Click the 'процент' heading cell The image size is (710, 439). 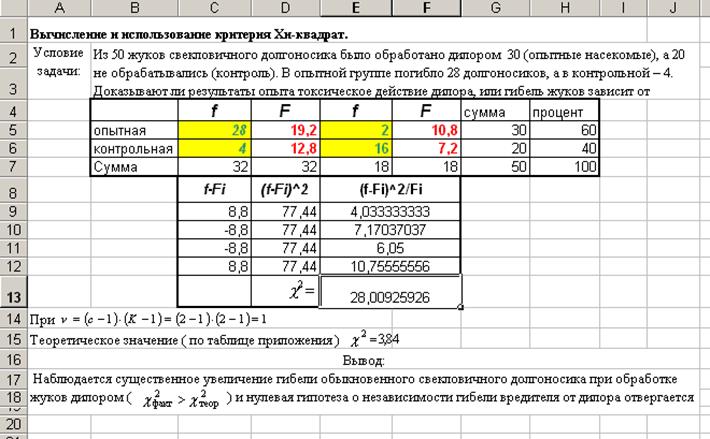[x=565, y=112]
